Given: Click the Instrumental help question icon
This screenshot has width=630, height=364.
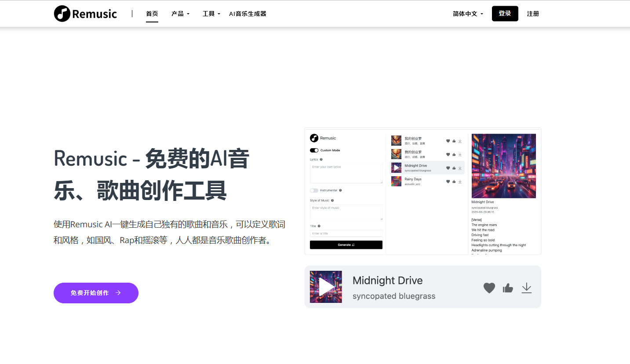Looking at the screenshot, I should tap(340, 190).
